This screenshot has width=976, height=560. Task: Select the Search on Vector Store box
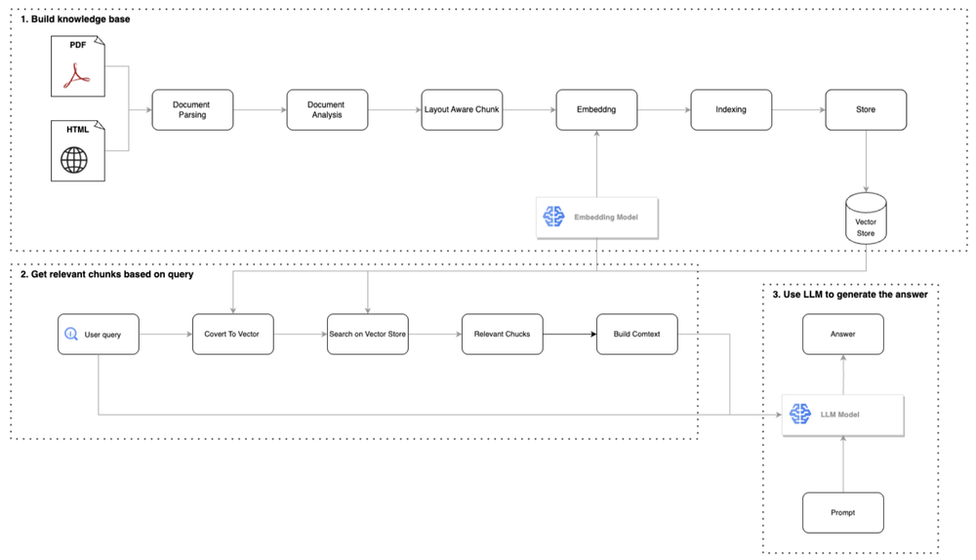tap(368, 334)
